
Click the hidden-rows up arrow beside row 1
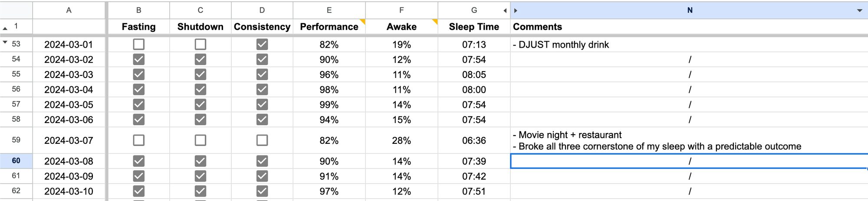[5, 28]
